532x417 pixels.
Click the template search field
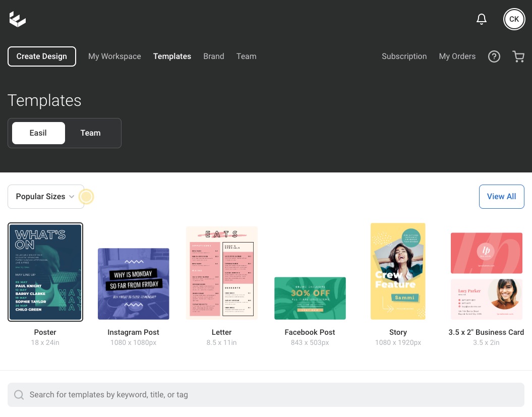[x=266, y=395]
